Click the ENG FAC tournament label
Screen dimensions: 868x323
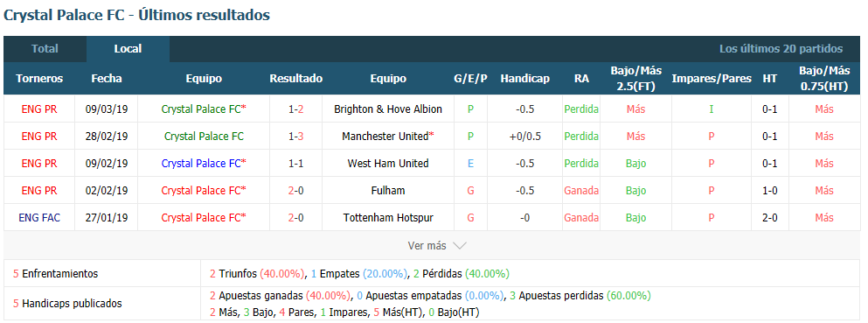click(39, 218)
